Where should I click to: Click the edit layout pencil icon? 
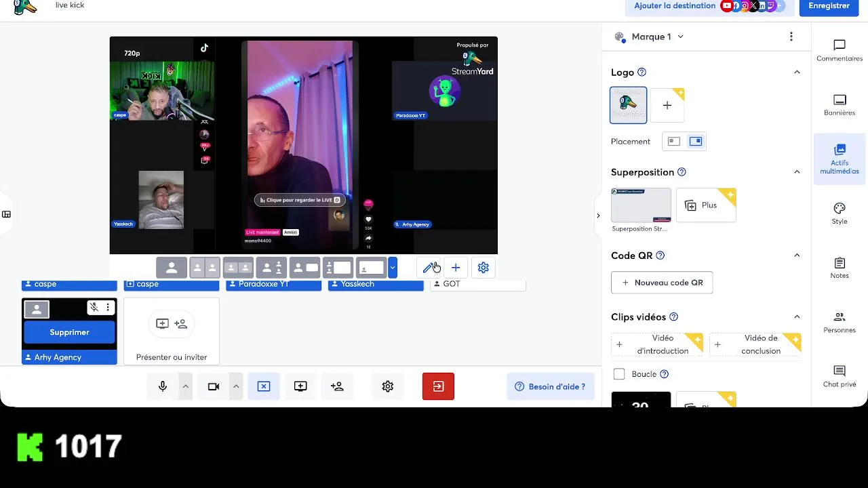tap(428, 268)
